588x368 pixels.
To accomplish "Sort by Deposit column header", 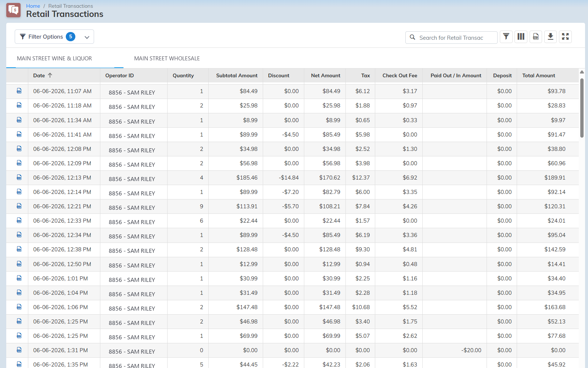I will (502, 75).
